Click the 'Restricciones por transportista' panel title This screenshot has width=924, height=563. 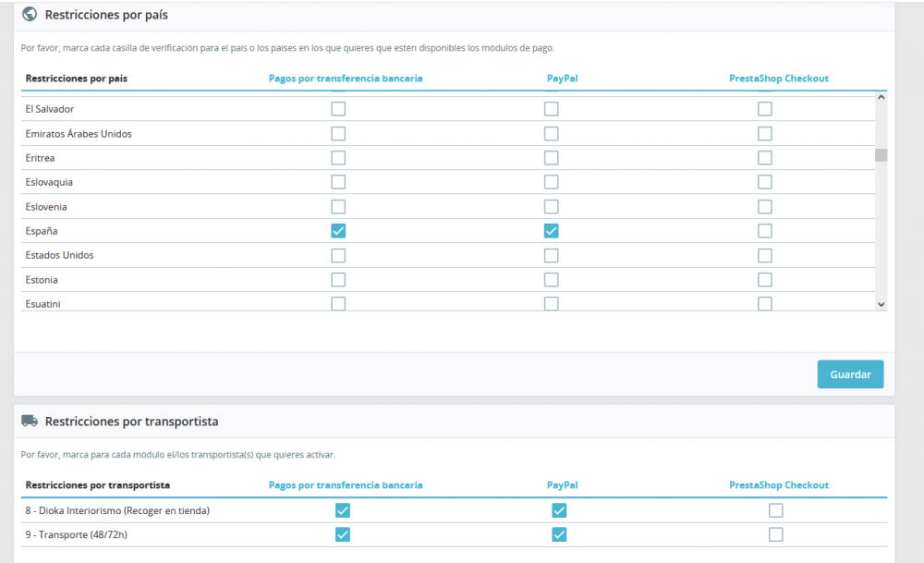(x=131, y=422)
